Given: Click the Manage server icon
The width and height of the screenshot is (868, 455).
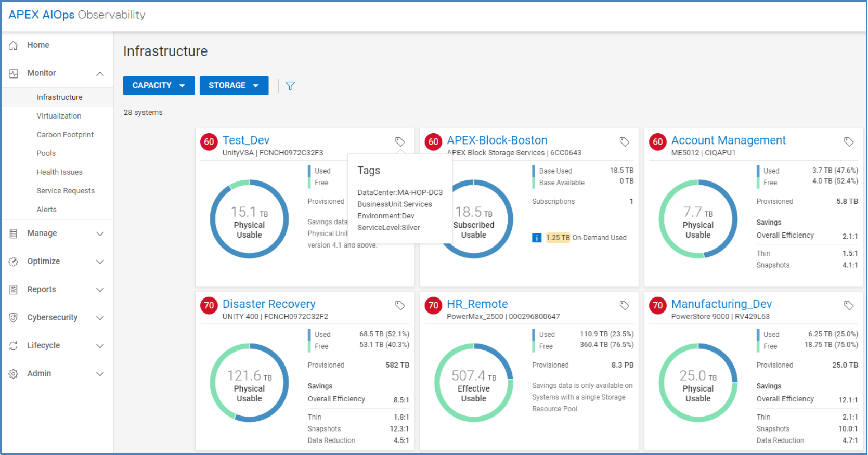Looking at the screenshot, I should tap(14, 233).
